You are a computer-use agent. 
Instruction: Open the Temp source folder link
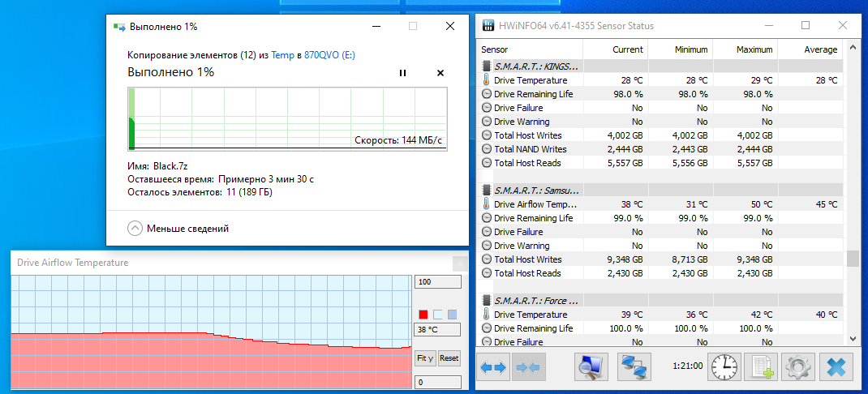point(281,55)
